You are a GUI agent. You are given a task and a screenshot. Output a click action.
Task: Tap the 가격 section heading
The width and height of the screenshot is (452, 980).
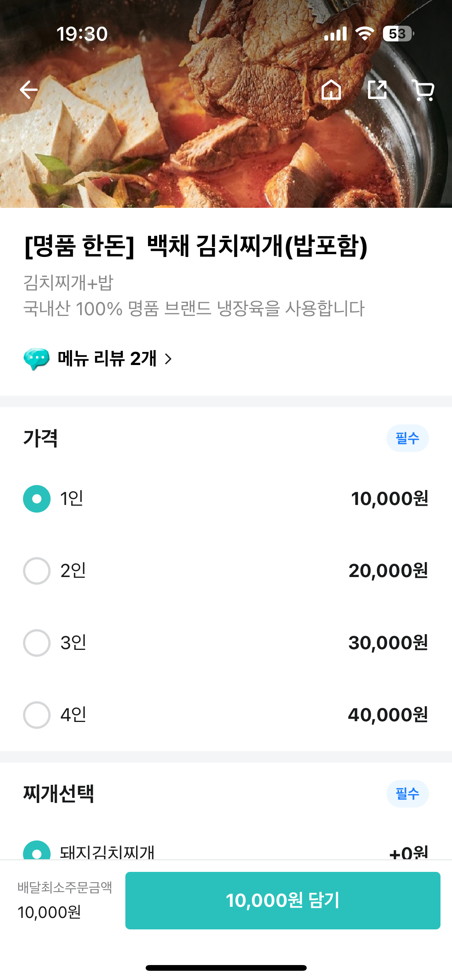[41, 438]
